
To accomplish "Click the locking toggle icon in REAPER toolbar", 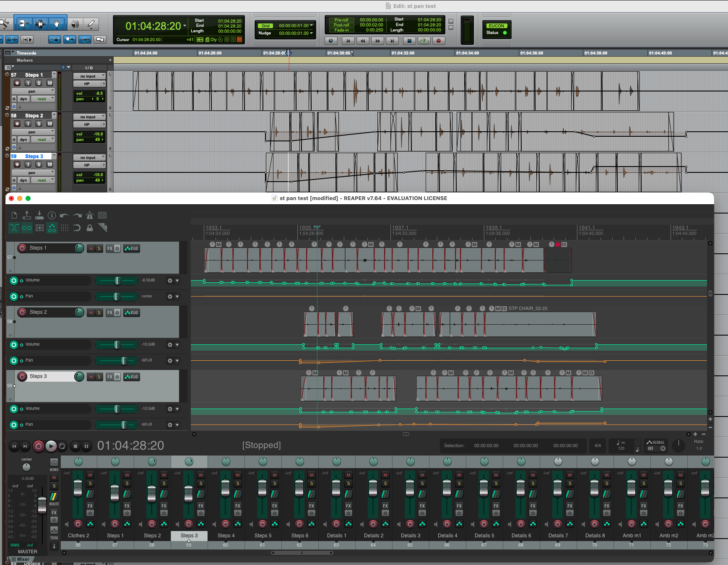I will (89, 228).
